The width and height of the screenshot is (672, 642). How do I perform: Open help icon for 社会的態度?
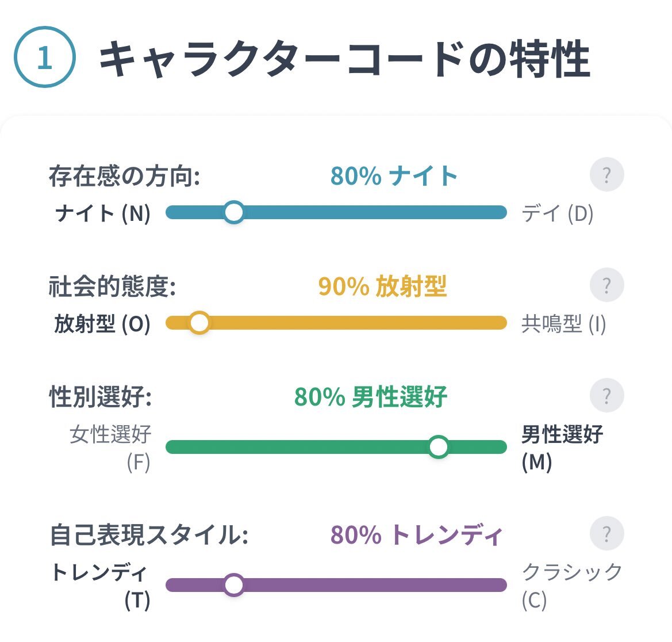(x=606, y=285)
